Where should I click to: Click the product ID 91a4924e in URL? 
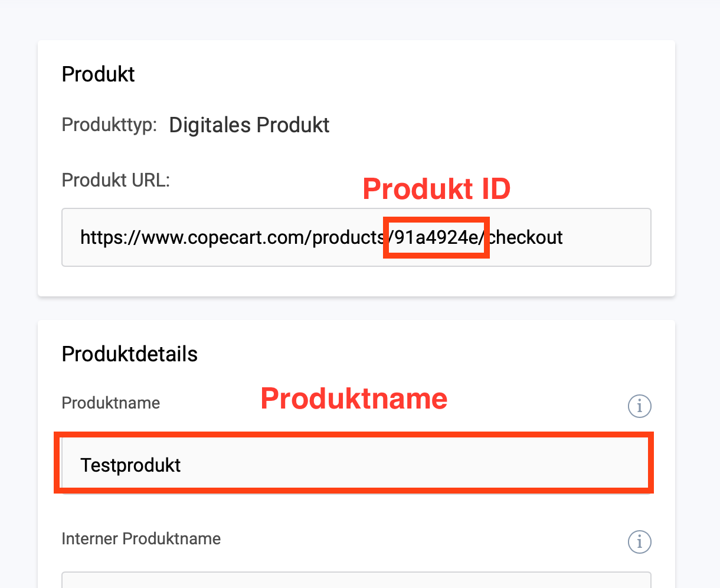click(x=436, y=237)
